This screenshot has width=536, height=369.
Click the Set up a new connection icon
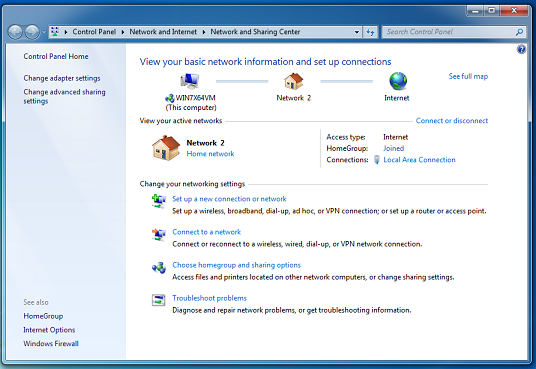tap(159, 200)
